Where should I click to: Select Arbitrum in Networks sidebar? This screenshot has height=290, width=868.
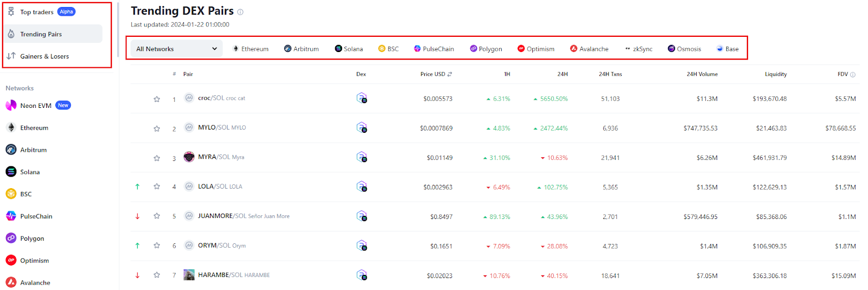pyautogui.click(x=26, y=150)
